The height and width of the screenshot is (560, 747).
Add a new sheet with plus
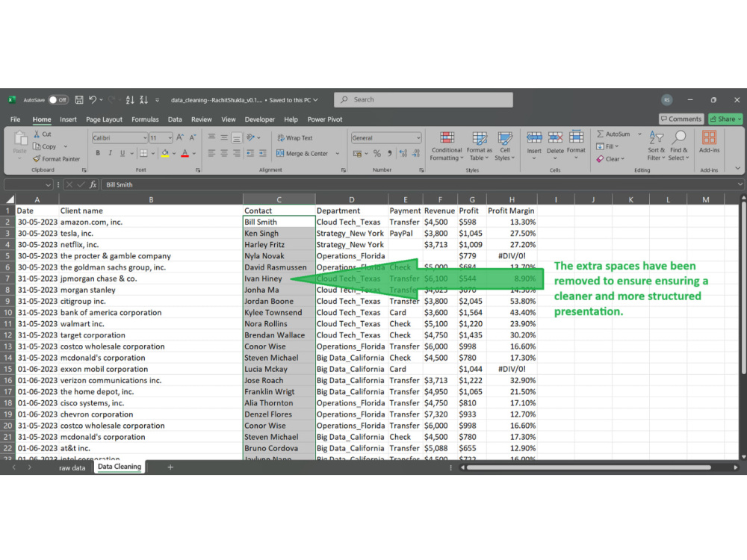point(170,467)
